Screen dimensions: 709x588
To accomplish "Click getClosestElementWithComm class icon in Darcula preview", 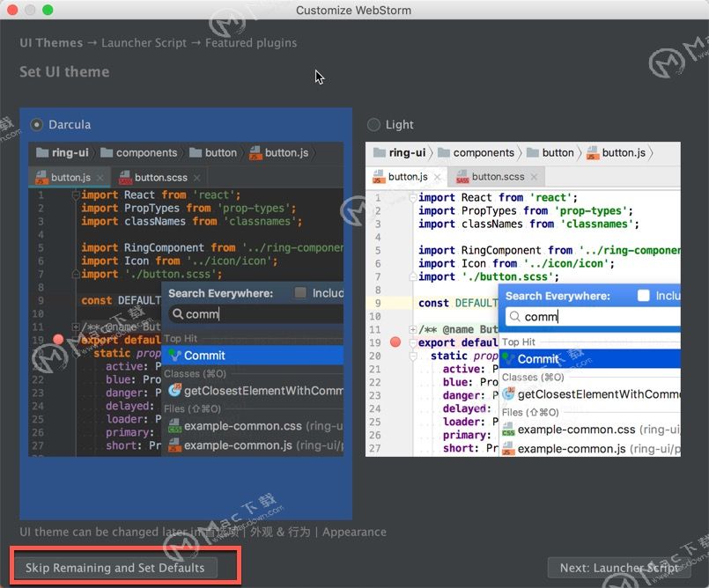I will tap(174, 390).
